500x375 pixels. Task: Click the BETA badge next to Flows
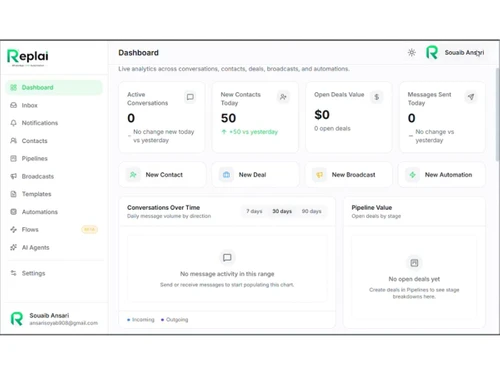tap(89, 229)
